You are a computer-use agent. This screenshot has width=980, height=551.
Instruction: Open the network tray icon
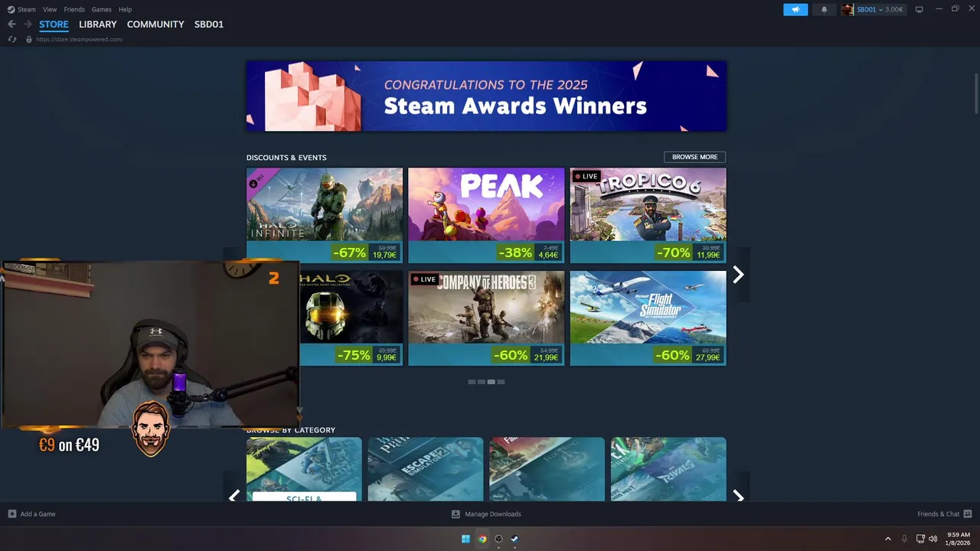click(920, 539)
